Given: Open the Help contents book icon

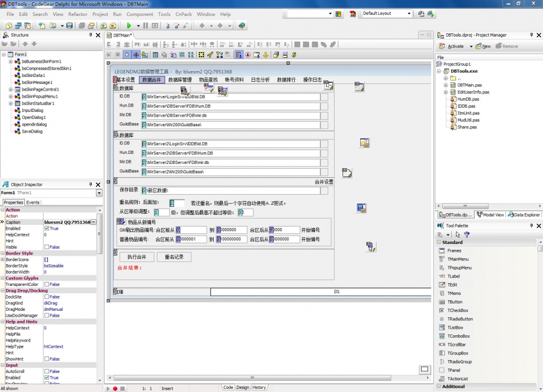Looking at the screenshot, I should [242, 25].
